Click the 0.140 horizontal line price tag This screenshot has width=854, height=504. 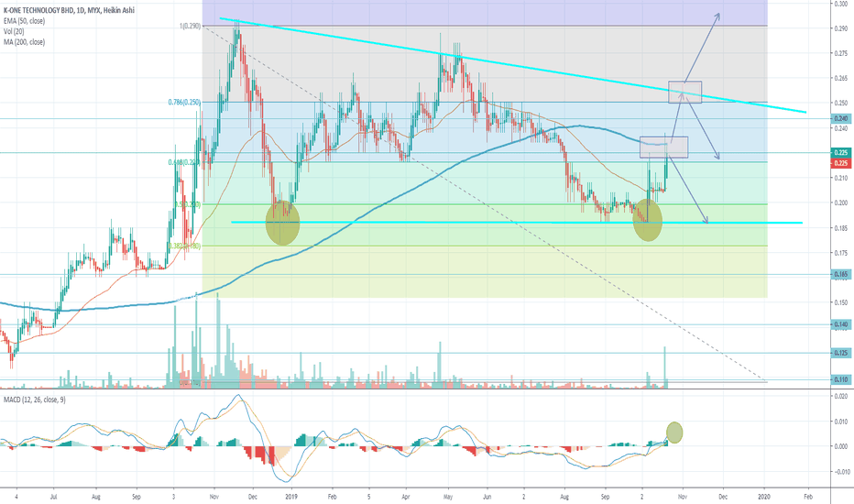[x=841, y=324]
